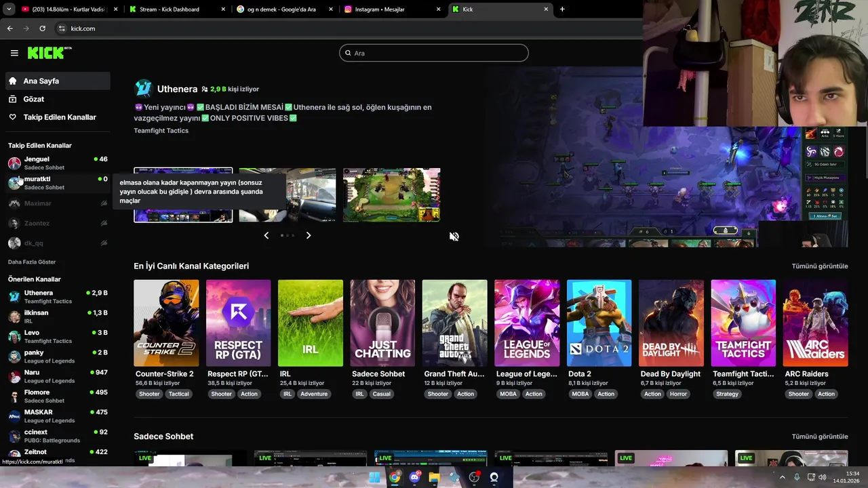The image size is (868, 488).
Task: Open recommended channel ikinsan
Action: [58, 317]
